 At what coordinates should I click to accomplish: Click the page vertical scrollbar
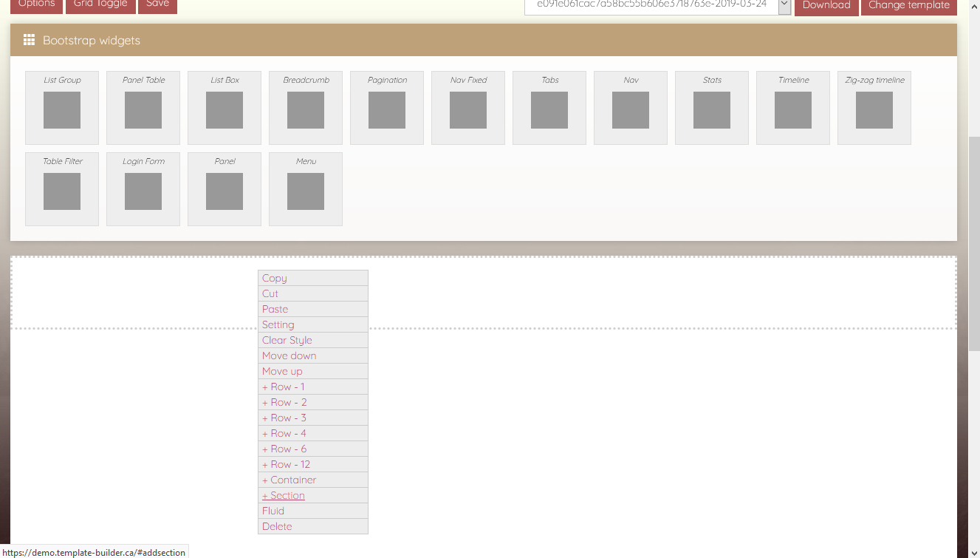[x=973, y=296]
